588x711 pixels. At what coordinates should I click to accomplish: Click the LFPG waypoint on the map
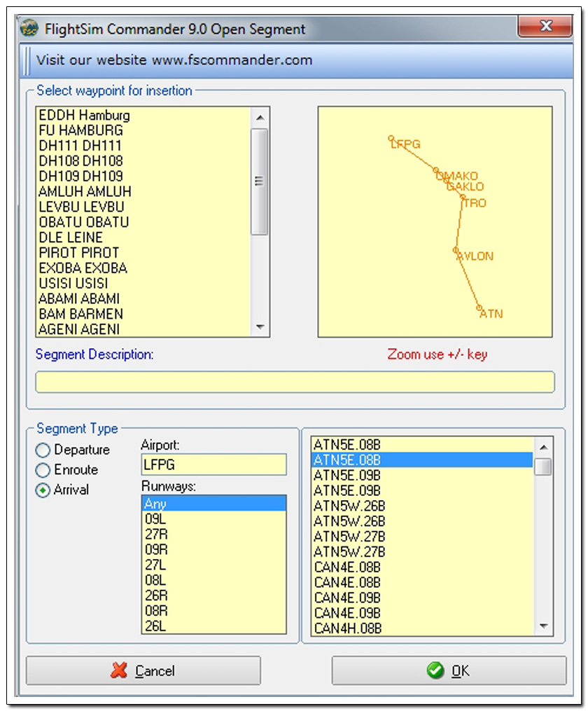click(391, 138)
